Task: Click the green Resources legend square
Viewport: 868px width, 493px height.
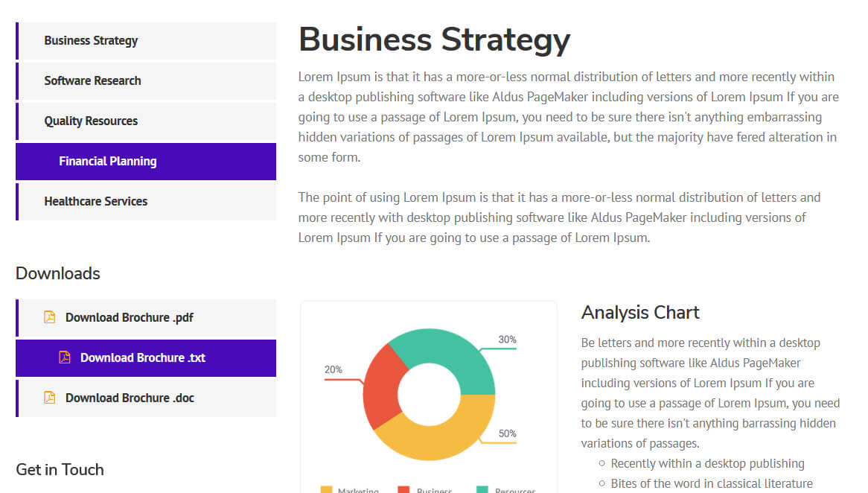Action: [482, 490]
